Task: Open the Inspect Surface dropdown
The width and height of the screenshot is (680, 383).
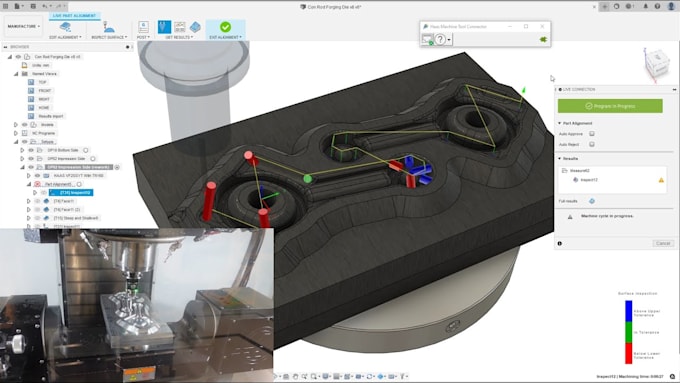Action: click(109, 37)
